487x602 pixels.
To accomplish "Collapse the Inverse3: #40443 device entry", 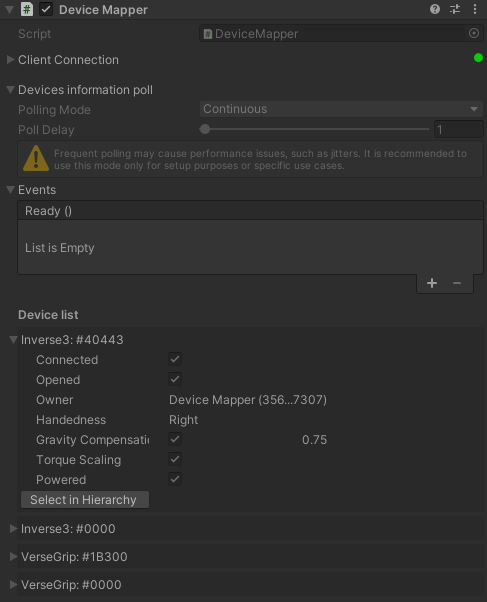I will [x=13, y=339].
